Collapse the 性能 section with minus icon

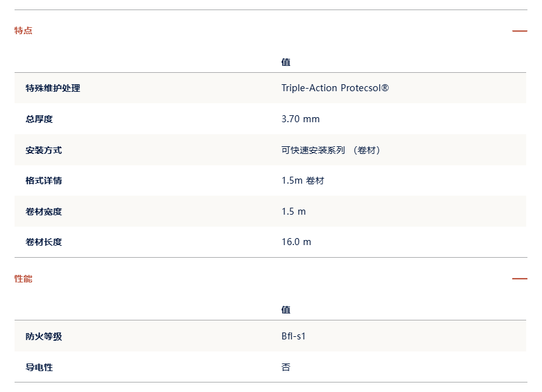tap(520, 278)
